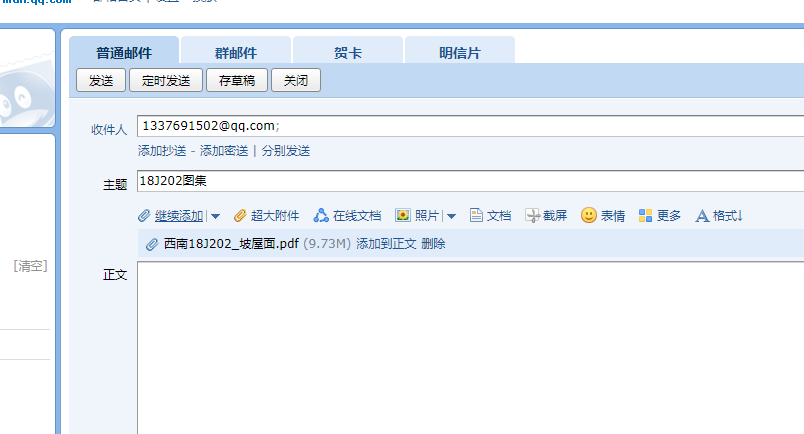Click the 超大附件 paperclip icon
Image resolution: width=804 pixels, height=434 pixels.
coord(240,216)
